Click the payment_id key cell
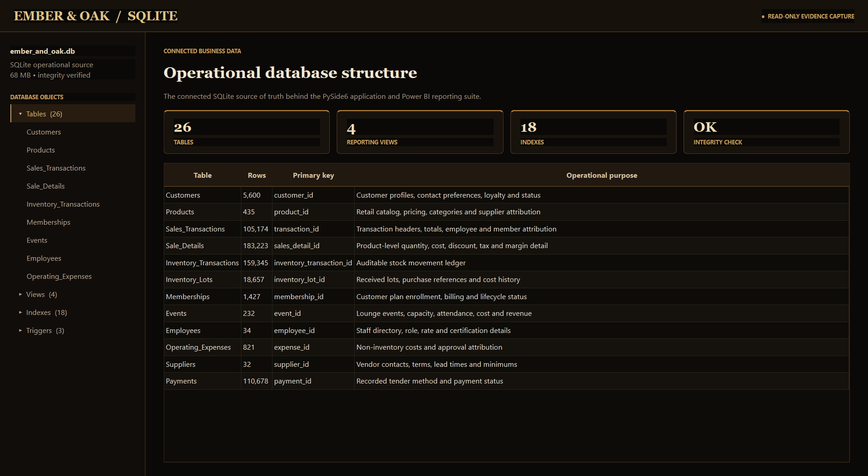The height and width of the screenshot is (476, 868). coord(313,381)
